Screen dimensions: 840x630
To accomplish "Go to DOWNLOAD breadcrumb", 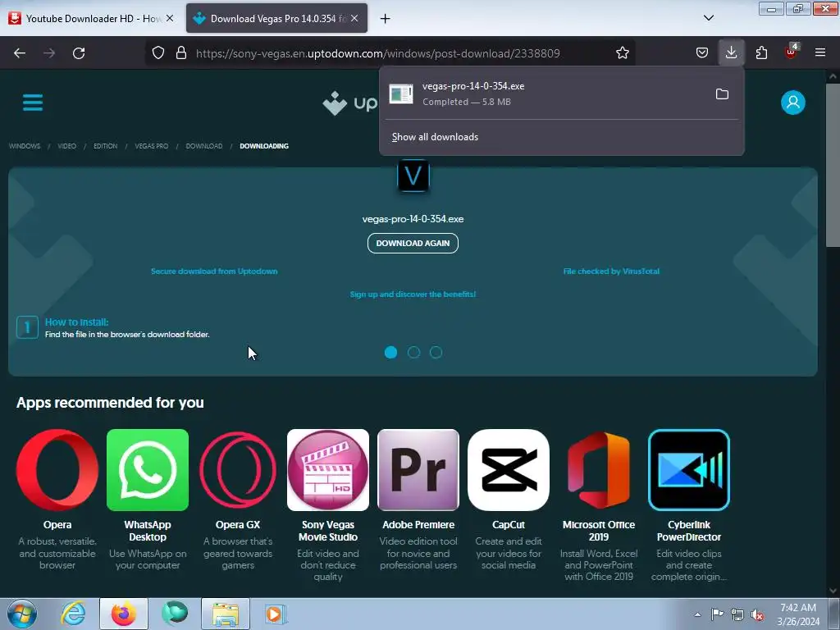I will (204, 146).
